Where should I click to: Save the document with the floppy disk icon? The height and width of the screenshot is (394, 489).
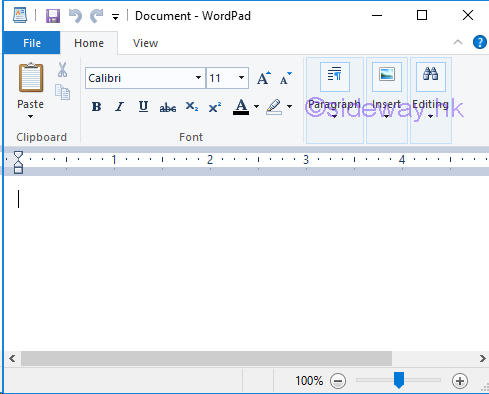coord(53,16)
